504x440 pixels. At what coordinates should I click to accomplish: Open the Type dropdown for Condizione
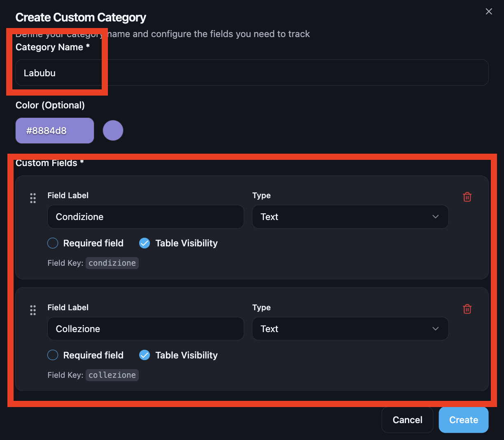coord(350,217)
